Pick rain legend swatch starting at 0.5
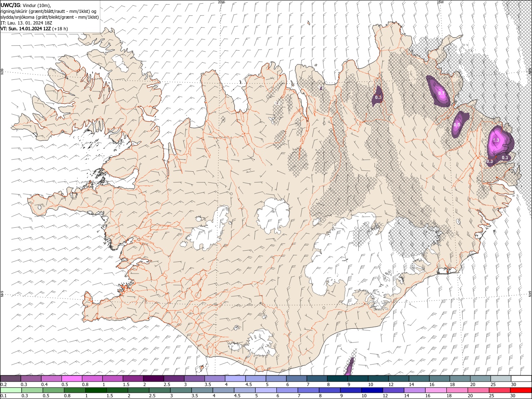This screenshot has width=532, height=399. (53, 390)
